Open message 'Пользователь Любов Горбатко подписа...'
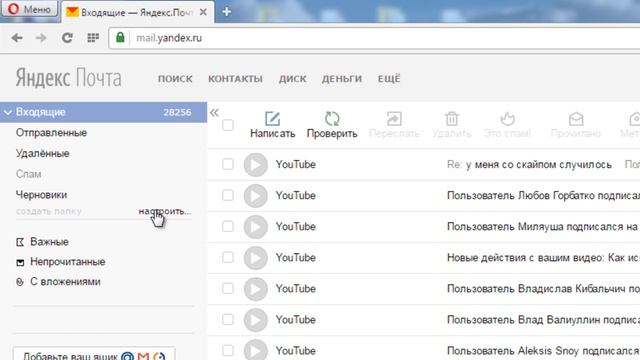 click(x=543, y=196)
